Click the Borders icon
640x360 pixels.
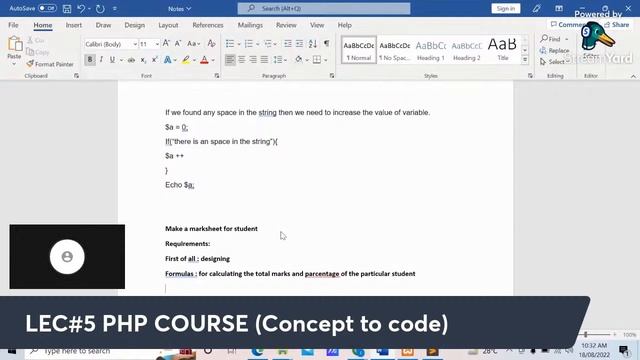317,60
